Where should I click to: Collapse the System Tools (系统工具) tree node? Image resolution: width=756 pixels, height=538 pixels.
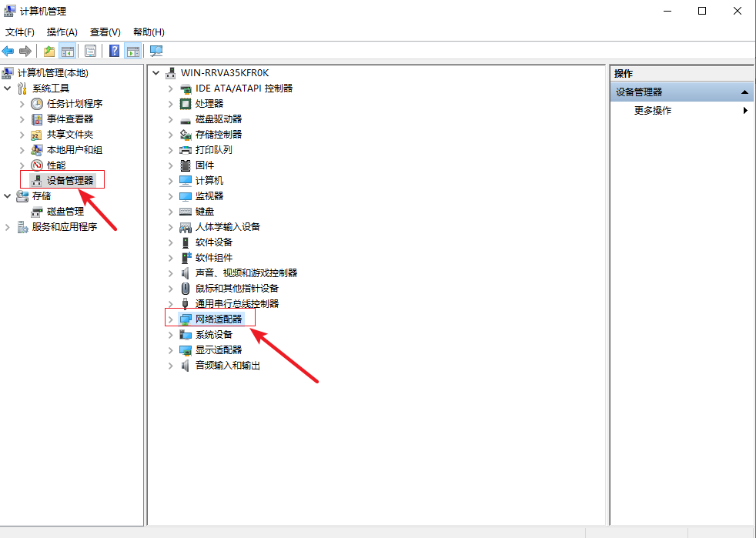(x=8, y=88)
